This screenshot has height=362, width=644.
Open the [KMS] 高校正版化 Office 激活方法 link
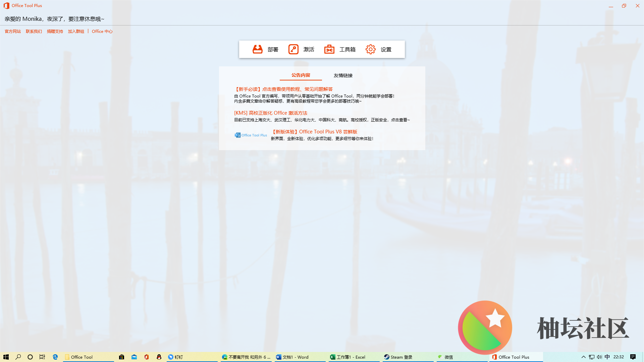271,113
